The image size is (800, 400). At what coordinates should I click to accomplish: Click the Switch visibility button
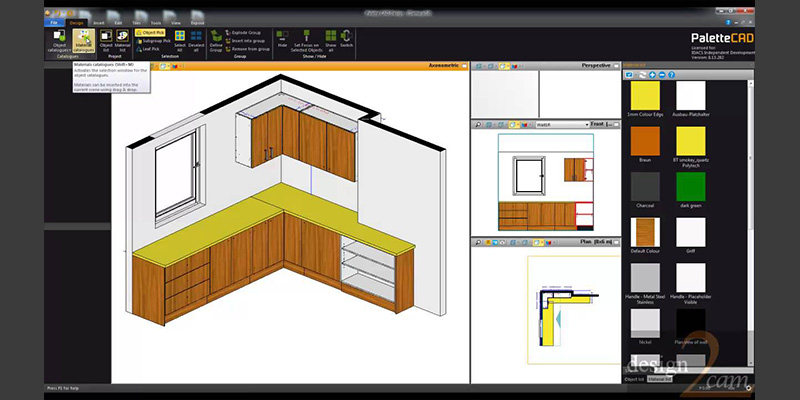tap(346, 39)
